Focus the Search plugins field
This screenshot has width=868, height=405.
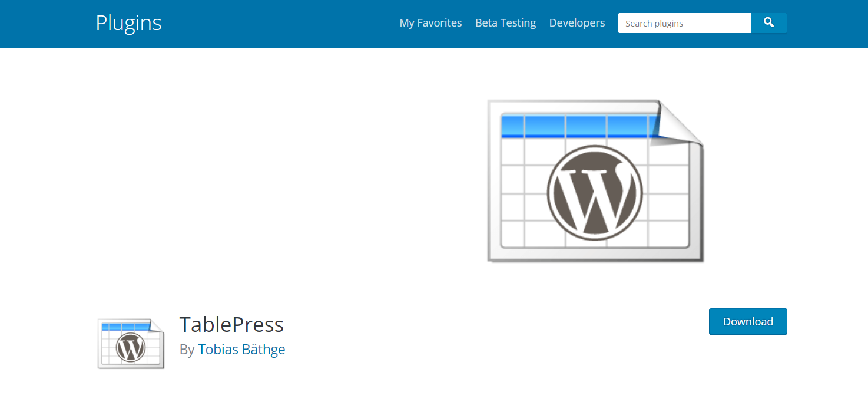(684, 23)
